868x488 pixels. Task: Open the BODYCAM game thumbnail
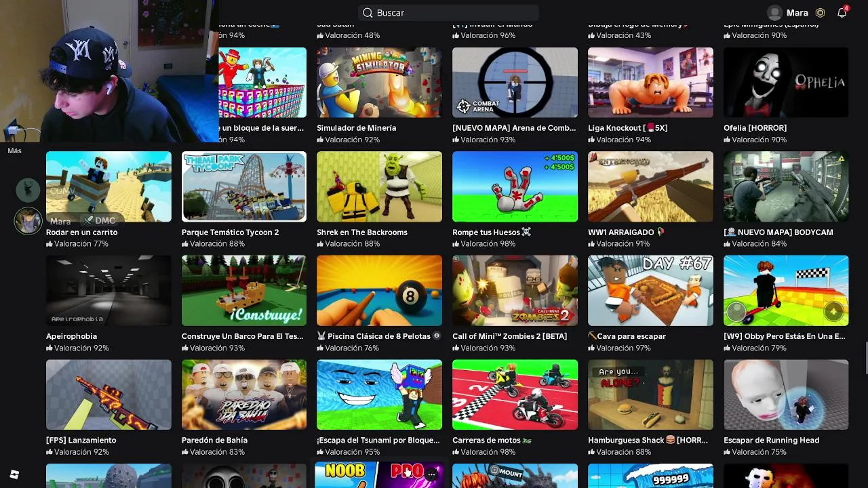coord(786,186)
